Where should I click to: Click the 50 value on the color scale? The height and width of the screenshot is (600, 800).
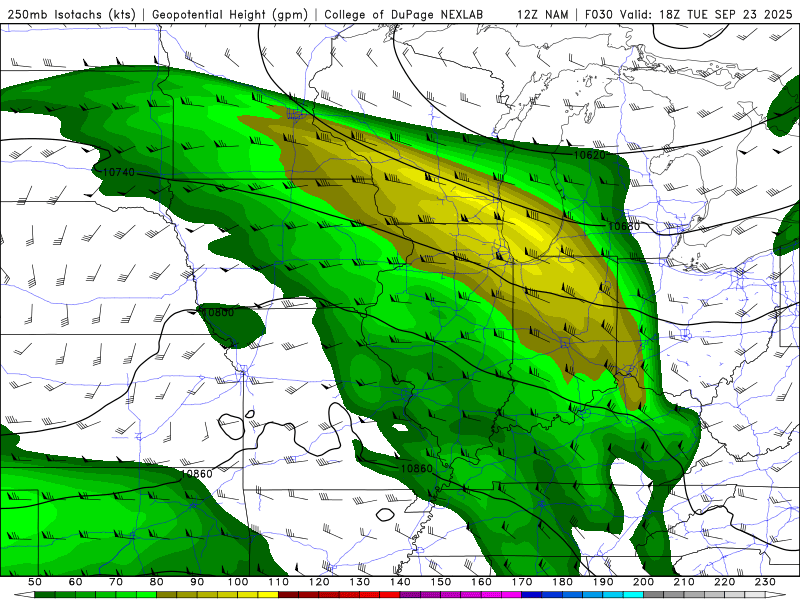pyautogui.click(x=35, y=582)
